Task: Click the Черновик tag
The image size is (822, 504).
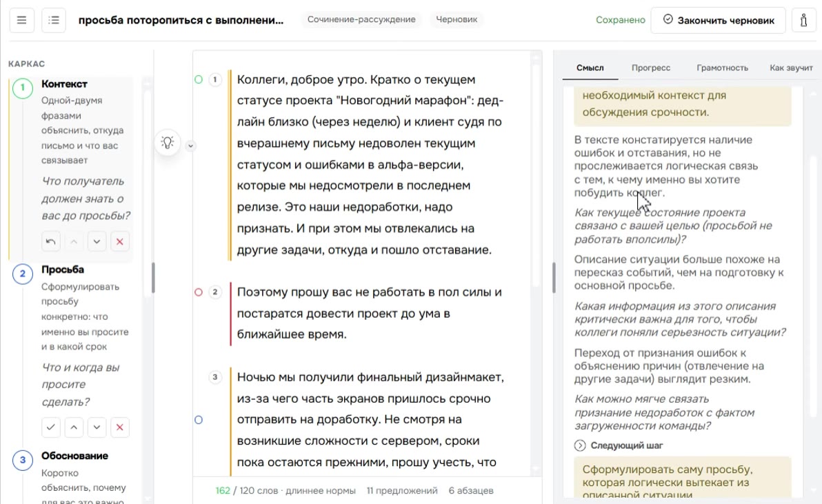Action: pyautogui.click(x=457, y=19)
